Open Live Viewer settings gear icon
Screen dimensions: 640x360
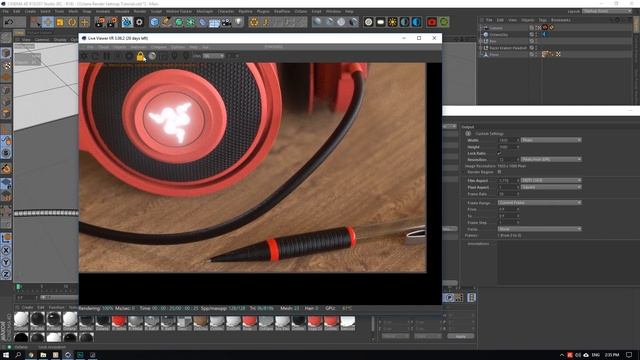(x=129, y=56)
